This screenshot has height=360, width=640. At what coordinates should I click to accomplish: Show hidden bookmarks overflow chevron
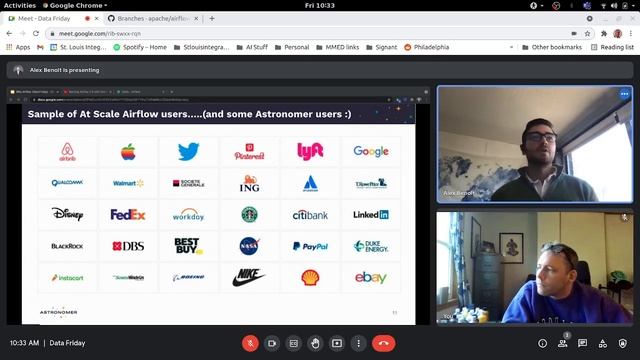tap(511, 47)
